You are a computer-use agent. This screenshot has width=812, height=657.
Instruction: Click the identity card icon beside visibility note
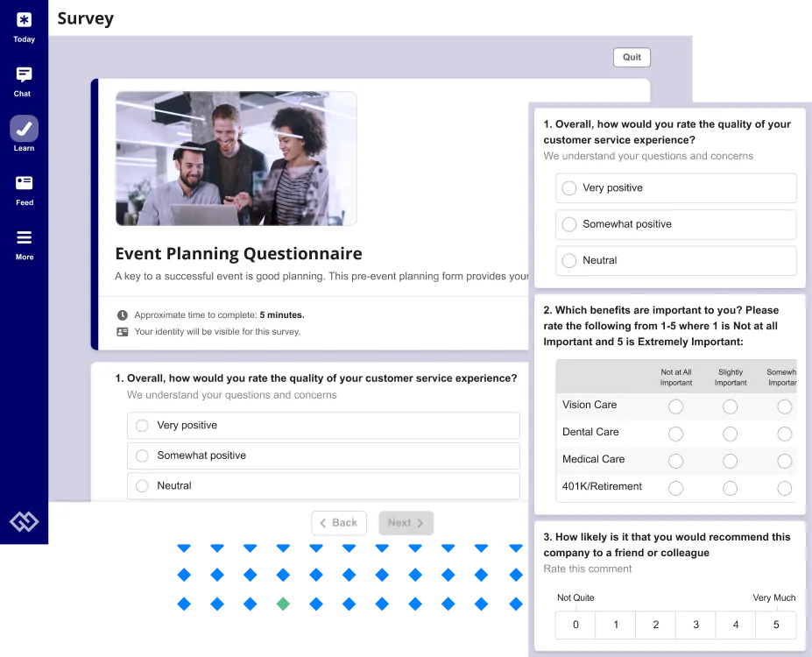coord(123,332)
